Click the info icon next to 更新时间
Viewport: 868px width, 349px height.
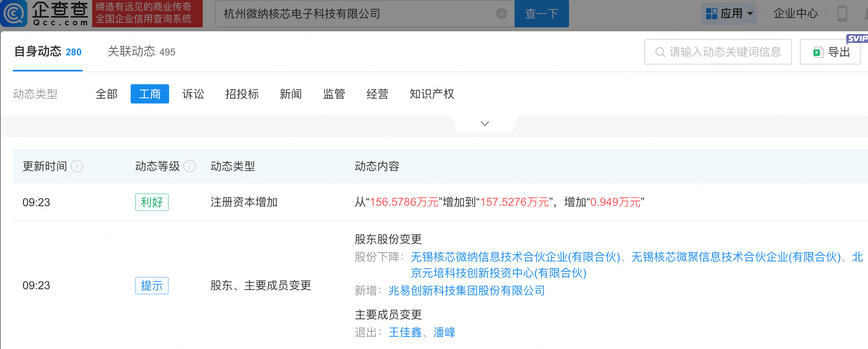click(77, 166)
